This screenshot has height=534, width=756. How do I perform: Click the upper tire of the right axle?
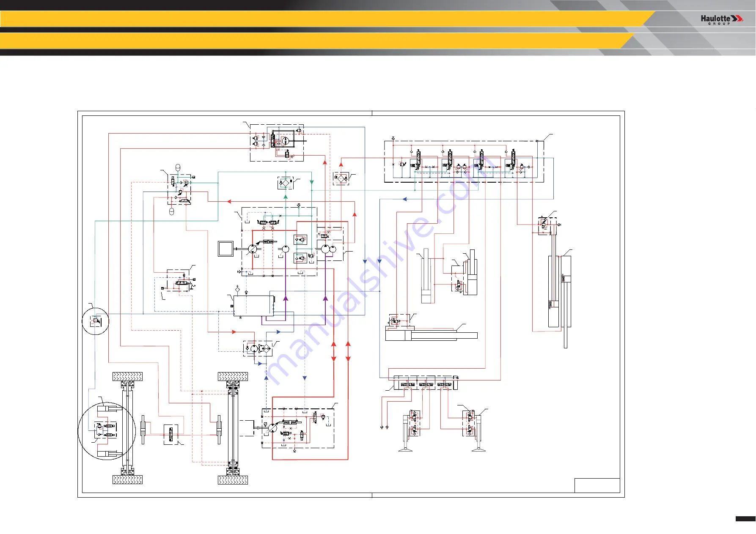233,376
